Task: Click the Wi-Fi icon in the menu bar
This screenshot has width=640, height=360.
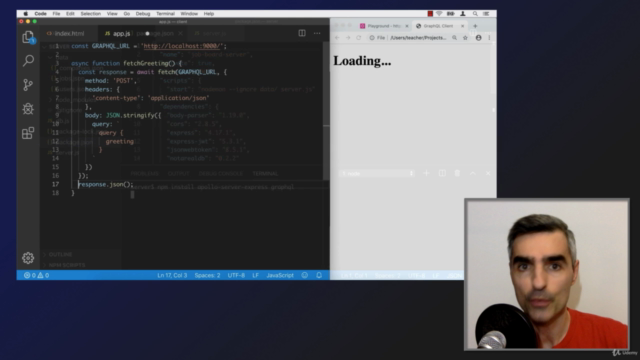Action: (x=439, y=13)
